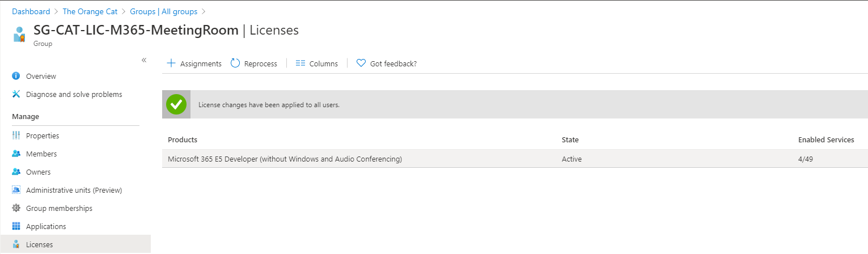Viewport: 868px width, 254px height.
Task: Select the Licenses menu item
Action: point(75,244)
